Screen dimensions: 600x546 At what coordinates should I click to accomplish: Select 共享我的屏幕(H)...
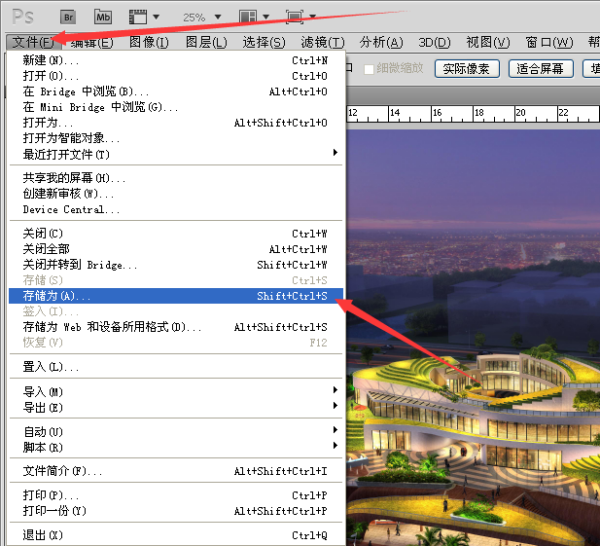tap(176, 178)
